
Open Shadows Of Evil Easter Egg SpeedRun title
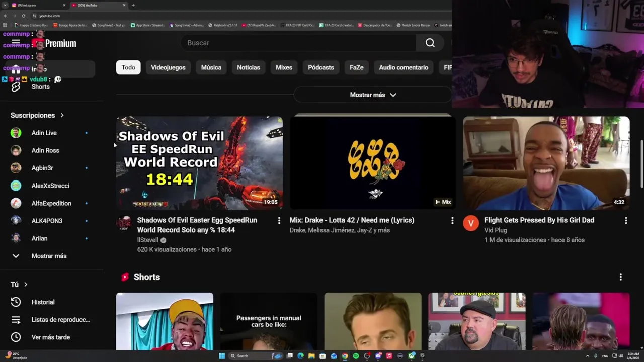pos(197,225)
